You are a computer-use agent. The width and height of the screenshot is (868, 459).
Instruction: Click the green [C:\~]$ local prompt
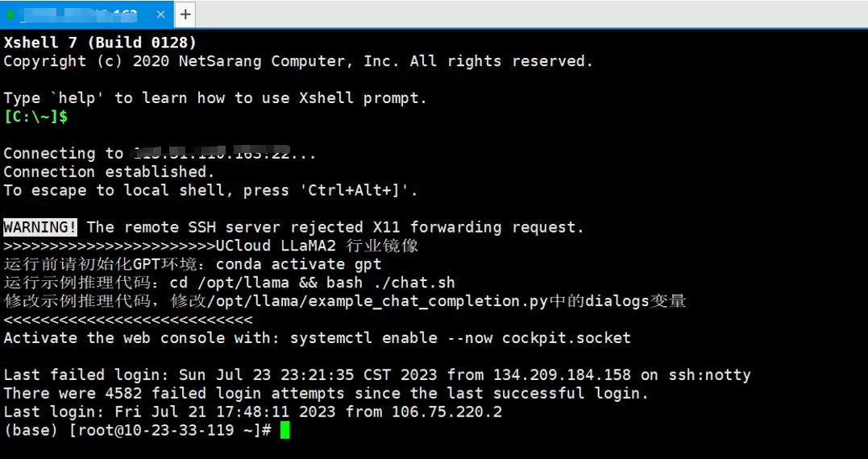coord(35,117)
